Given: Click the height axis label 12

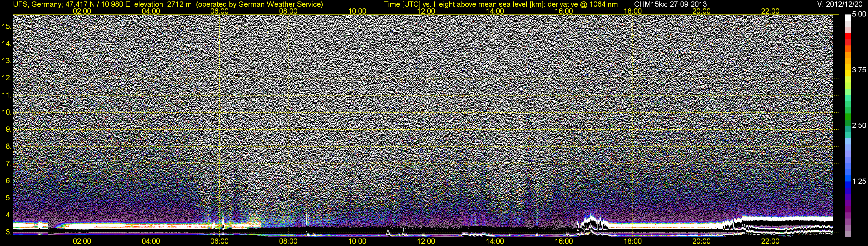Looking at the screenshot, I should (x=7, y=78).
